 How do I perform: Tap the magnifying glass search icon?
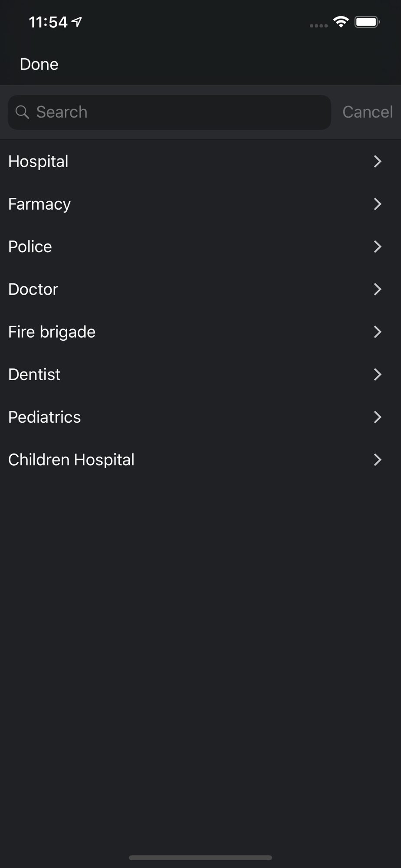[x=22, y=112]
